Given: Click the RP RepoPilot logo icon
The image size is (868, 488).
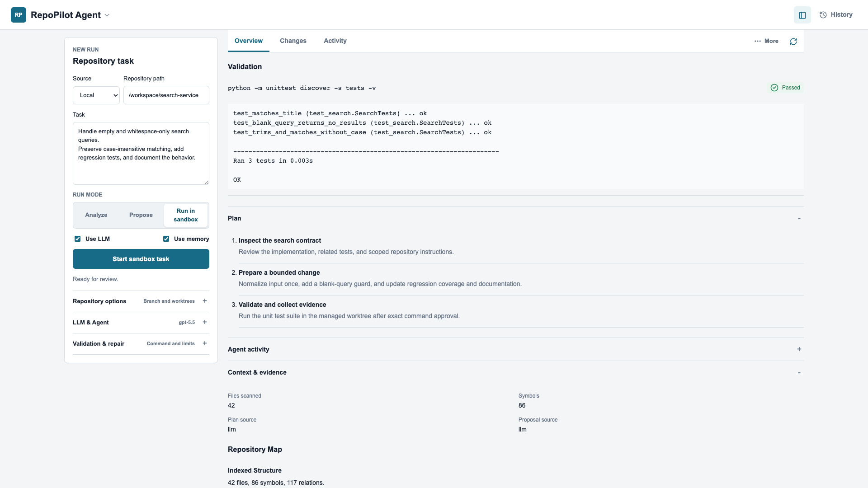Looking at the screenshot, I should 19,15.
